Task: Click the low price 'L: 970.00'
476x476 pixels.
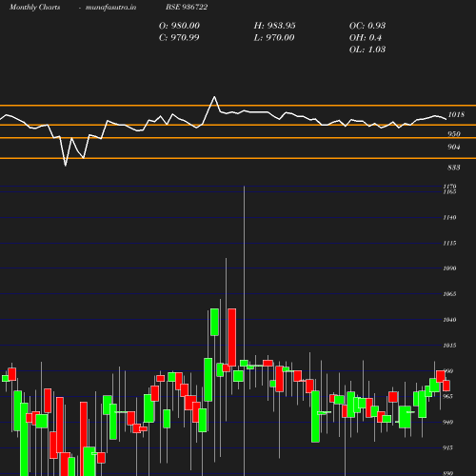Action: coord(274,38)
